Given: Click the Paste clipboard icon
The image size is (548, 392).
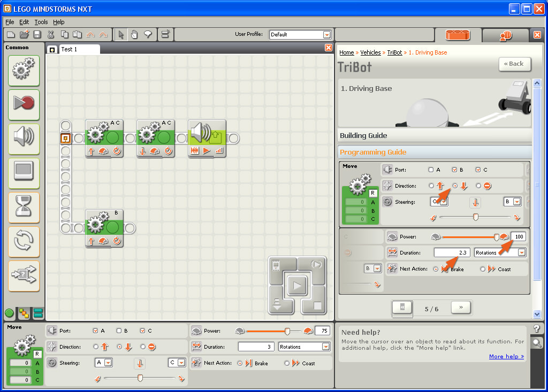Looking at the screenshot, I should click(77, 34).
